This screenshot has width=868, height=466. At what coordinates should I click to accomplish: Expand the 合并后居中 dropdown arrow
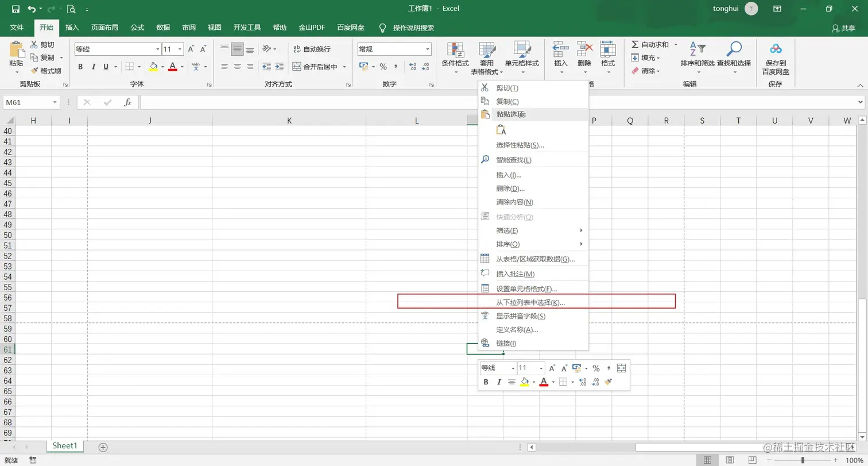click(x=344, y=67)
